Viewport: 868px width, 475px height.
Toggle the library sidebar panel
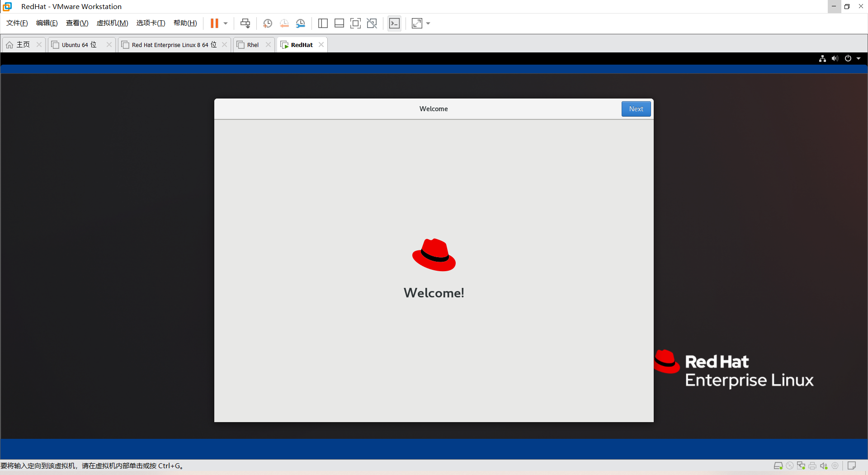coord(323,23)
